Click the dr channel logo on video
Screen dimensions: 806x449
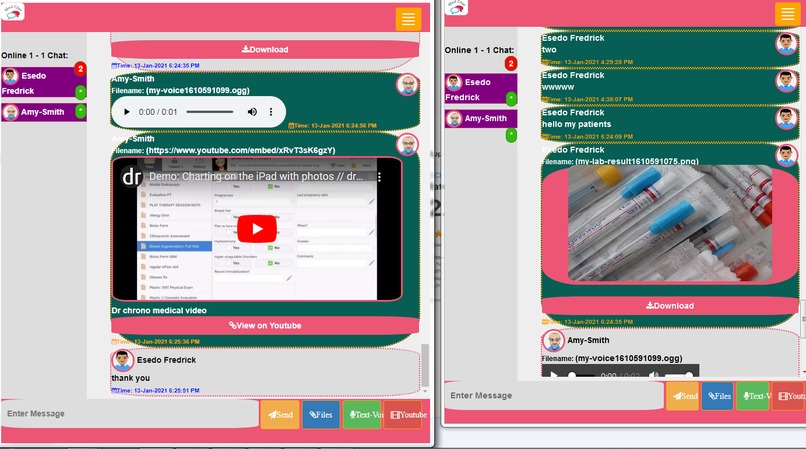point(132,176)
